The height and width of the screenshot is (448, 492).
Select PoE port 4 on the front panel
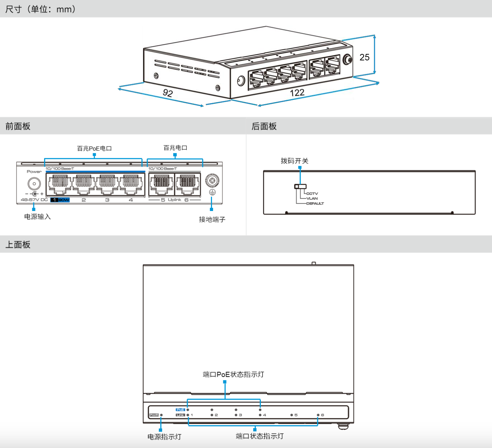(x=131, y=183)
